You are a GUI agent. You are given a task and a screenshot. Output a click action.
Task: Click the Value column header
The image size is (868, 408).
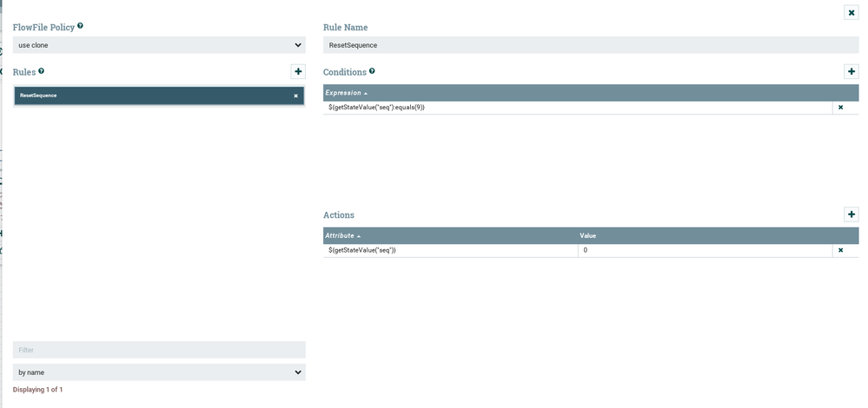588,235
